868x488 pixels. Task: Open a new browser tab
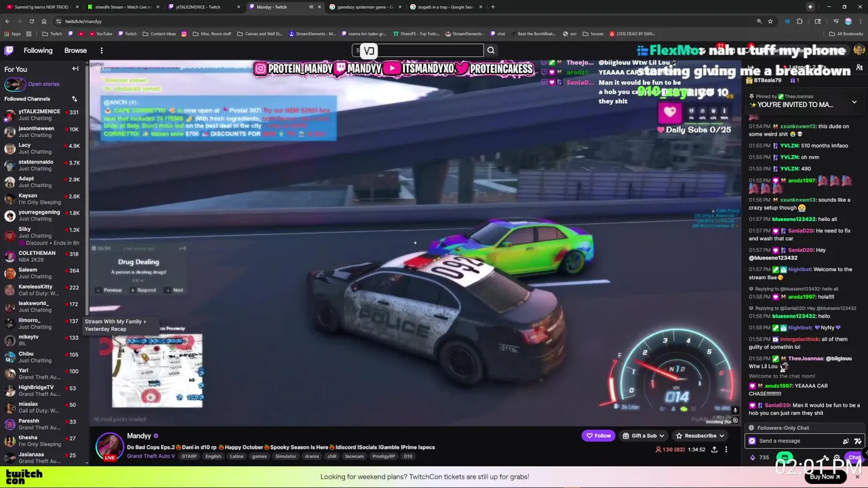point(493,7)
